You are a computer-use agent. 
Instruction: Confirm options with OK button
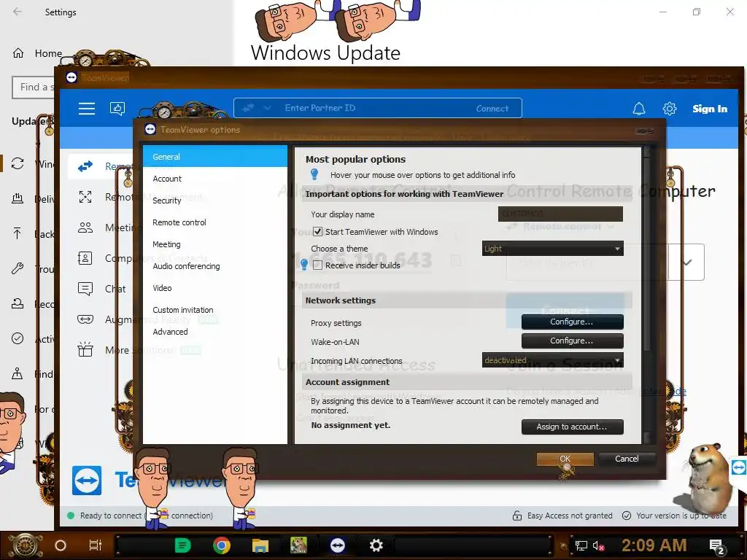click(565, 459)
